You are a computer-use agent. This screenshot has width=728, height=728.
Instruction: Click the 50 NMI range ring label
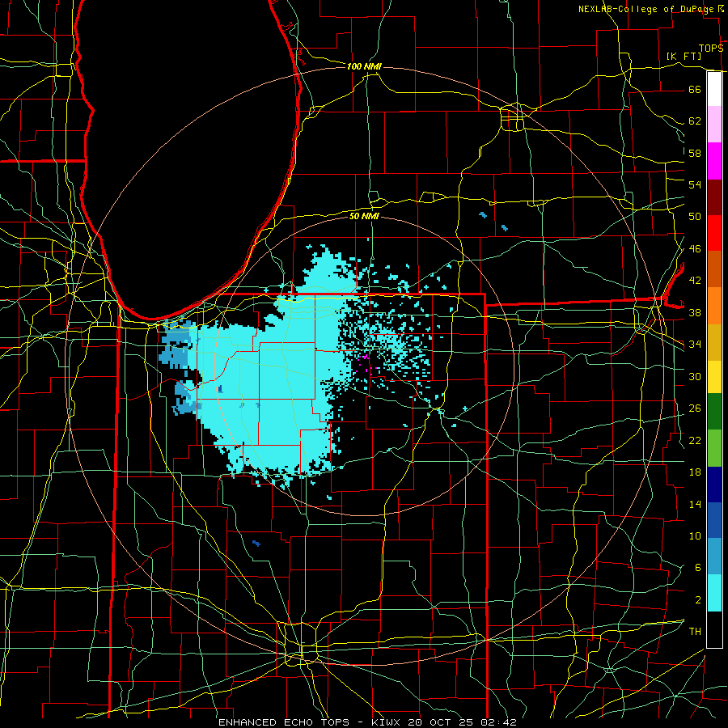pos(364,216)
